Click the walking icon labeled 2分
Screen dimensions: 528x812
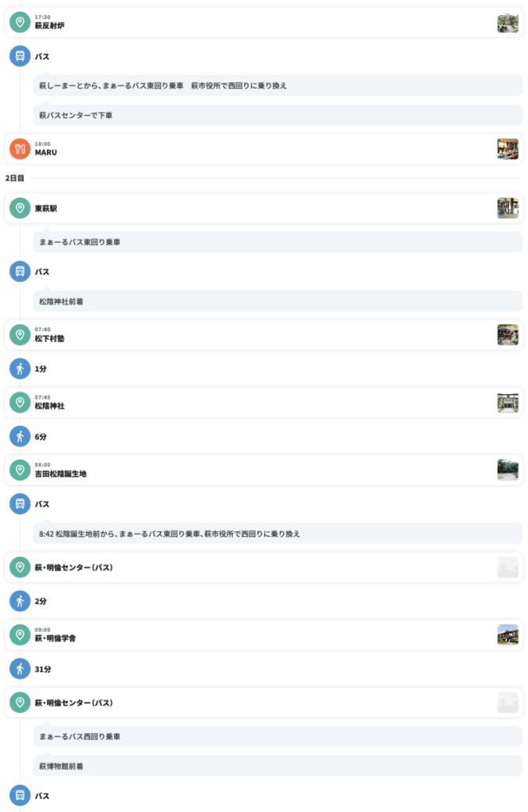click(20, 601)
